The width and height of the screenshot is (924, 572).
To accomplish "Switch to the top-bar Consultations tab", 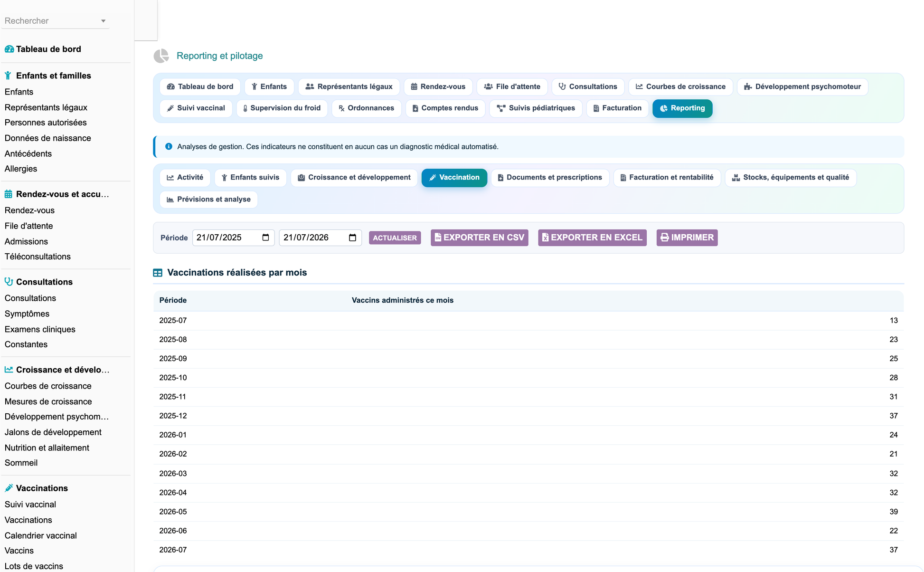I will (588, 86).
